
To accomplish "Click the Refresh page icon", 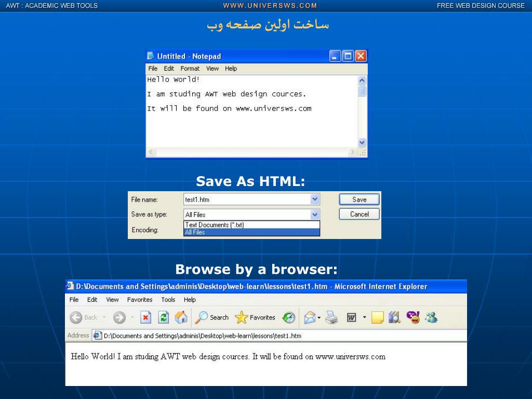I will point(164,317).
